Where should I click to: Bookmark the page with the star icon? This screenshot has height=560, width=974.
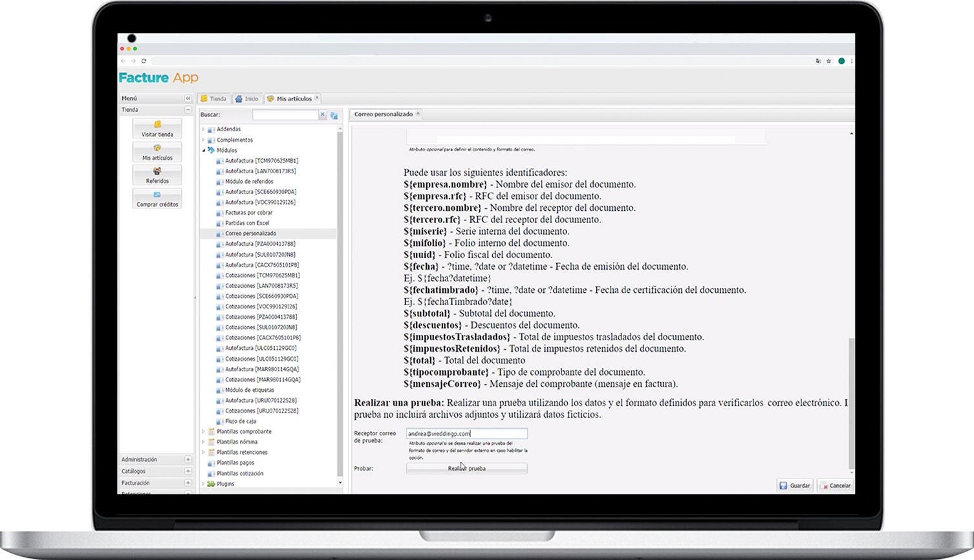point(828,61)
